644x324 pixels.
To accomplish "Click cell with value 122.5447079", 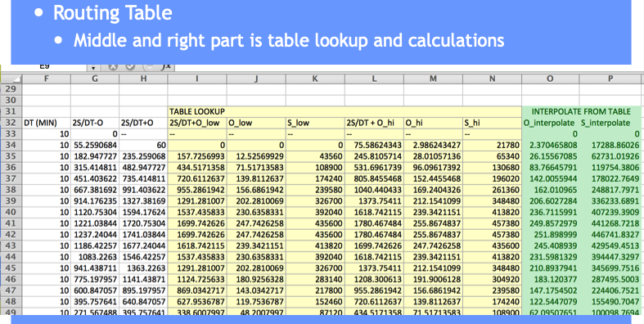I will [x=551, y=301].
